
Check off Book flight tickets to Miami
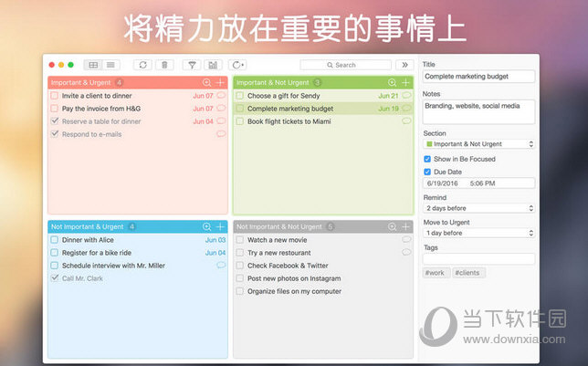[239, 121]
